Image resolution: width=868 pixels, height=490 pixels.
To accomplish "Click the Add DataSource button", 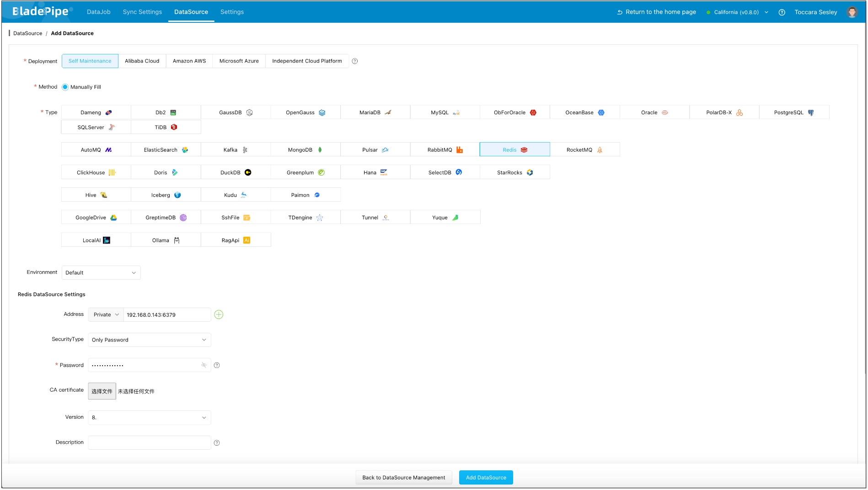I will click(x=486, y=478).
